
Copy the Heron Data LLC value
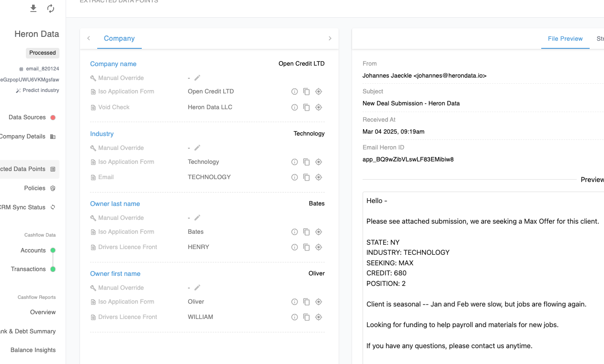(307, 107)
